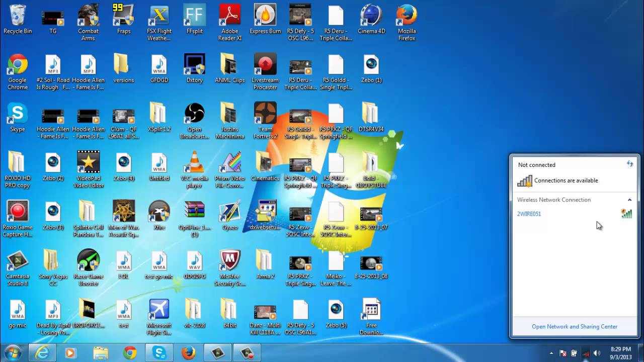
Task: Select the Dead By April MP3 file
Action: [53, 317]
